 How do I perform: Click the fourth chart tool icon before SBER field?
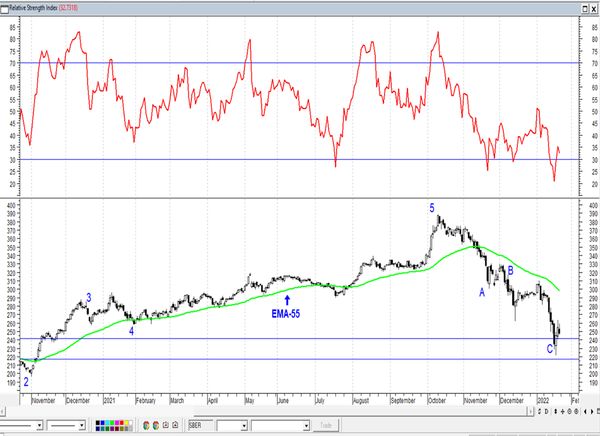(x=175, y=425)
